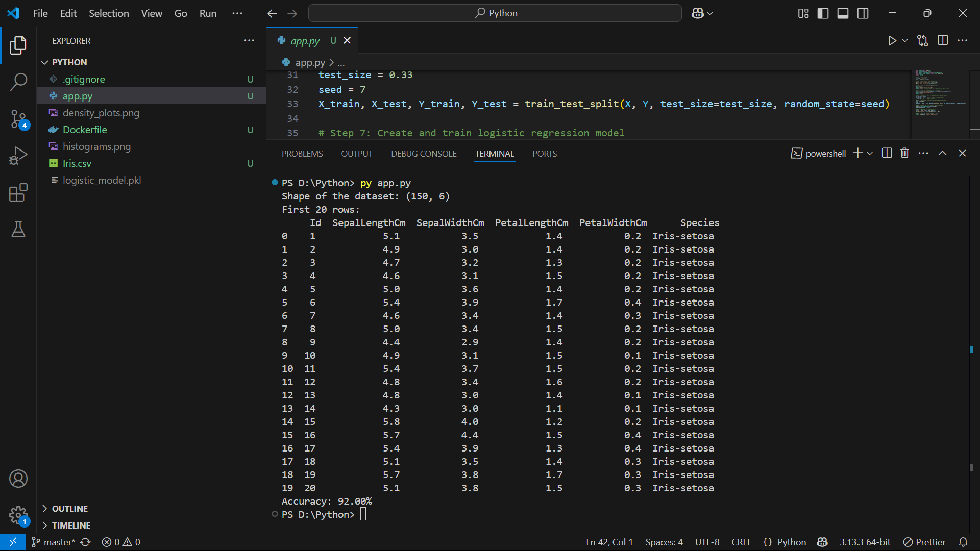Toggle Secondary Side Bar visibility
980x551 pixels.
(863, 13)
